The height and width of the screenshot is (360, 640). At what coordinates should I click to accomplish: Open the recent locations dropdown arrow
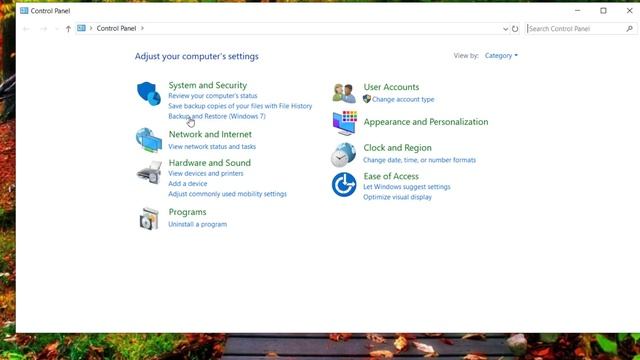point(56,29)
